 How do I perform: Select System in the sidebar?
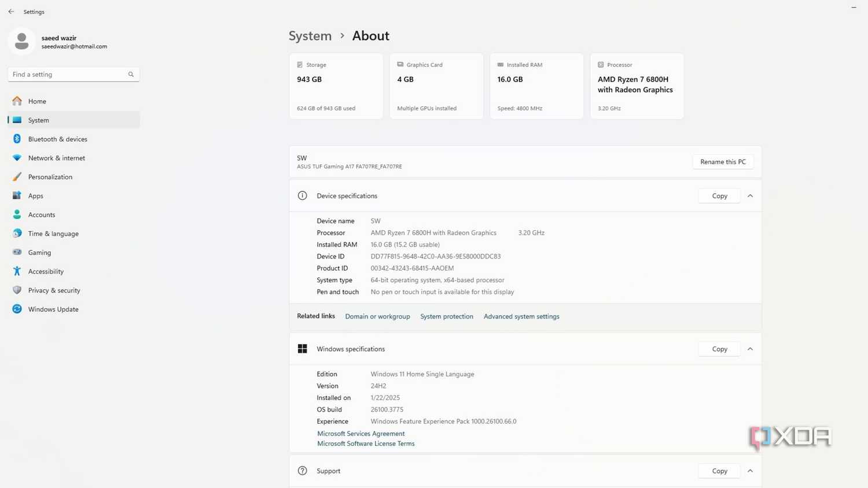click(73, 120)
